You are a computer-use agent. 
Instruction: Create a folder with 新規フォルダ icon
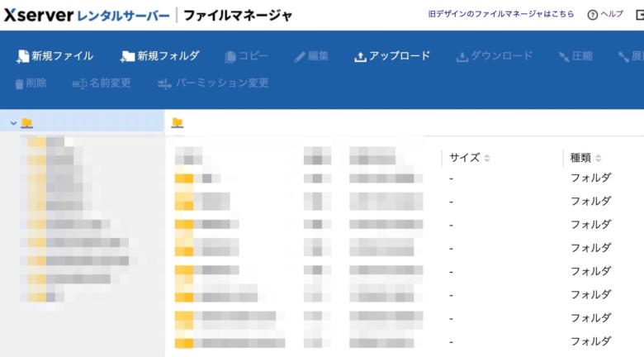pos(127,56)
